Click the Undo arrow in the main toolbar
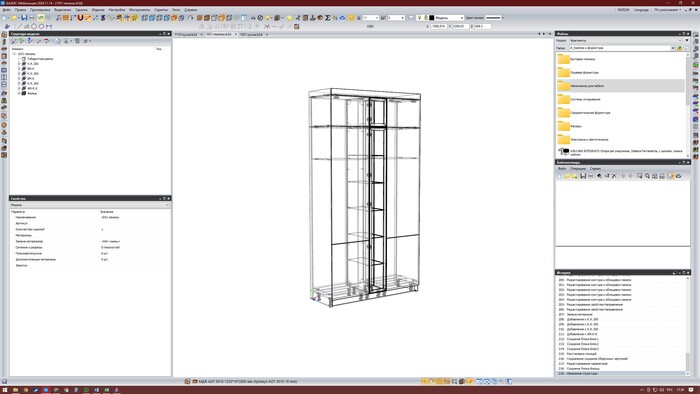Viewport: 700px width, 394px height. tap(41, 18)
